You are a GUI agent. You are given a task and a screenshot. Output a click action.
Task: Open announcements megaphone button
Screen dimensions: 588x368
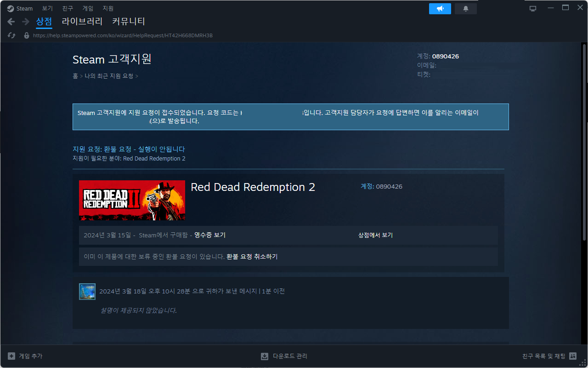[x=440, y=9]
